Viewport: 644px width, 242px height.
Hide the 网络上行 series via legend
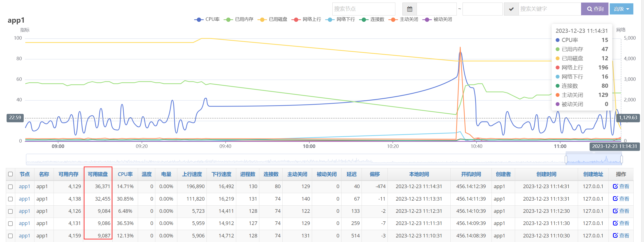(x=296, y=20)
